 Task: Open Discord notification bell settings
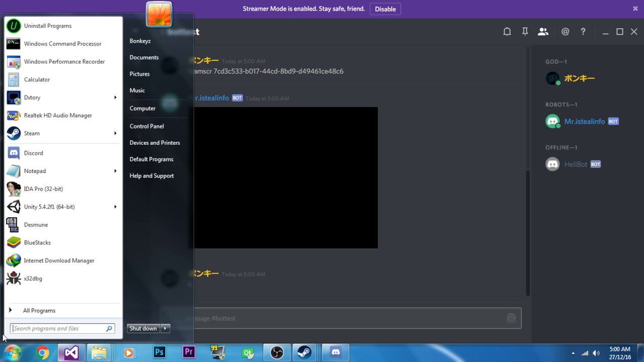point(507,32)
